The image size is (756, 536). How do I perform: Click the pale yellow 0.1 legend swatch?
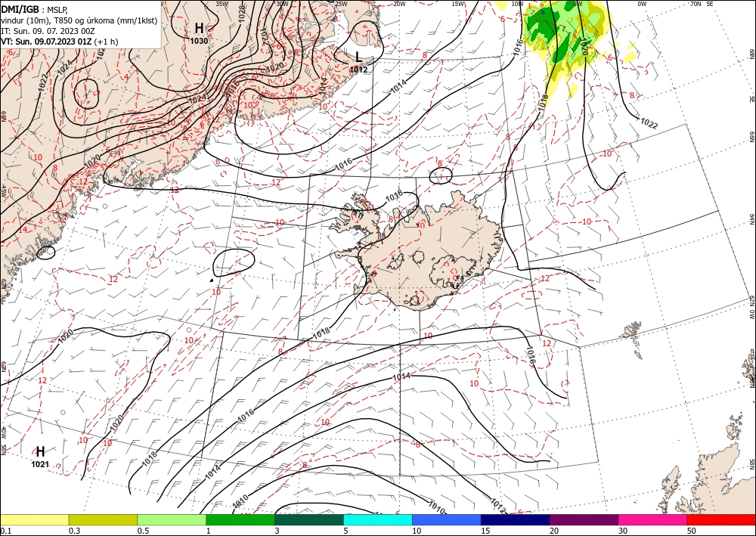(34, 519)
